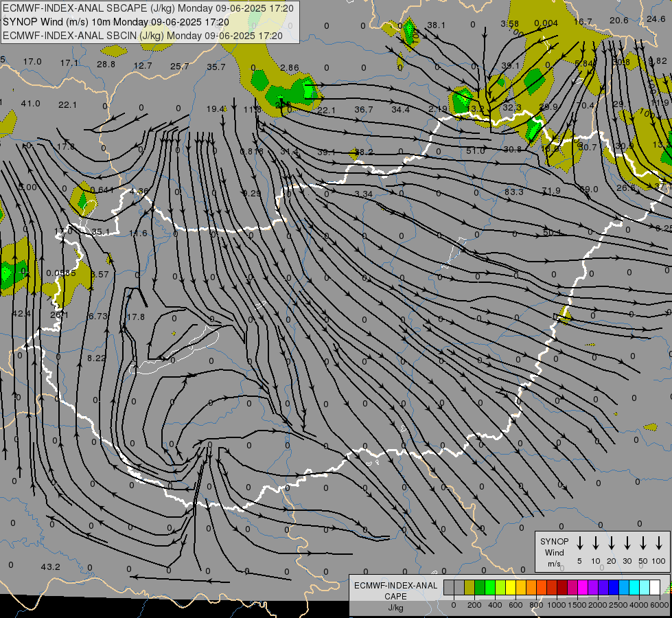
Task: Click the 71.9 value on the map
Action: pyautogui.click(x=551, y=190)
